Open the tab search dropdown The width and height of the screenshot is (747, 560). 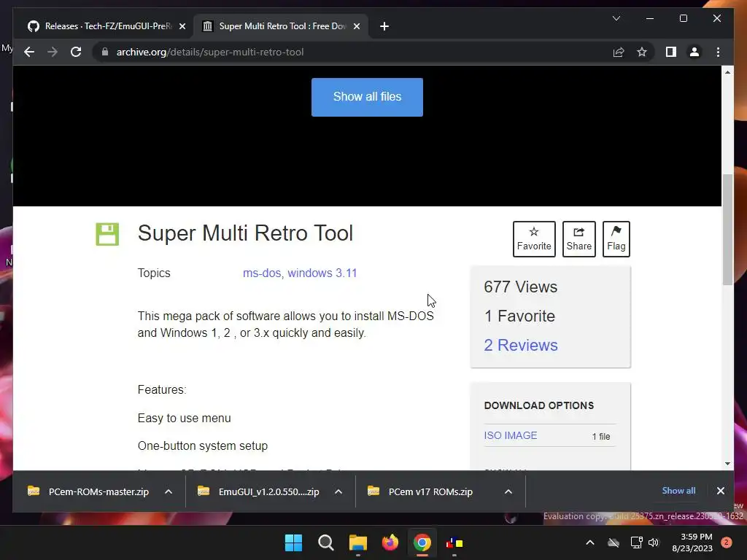616,18
